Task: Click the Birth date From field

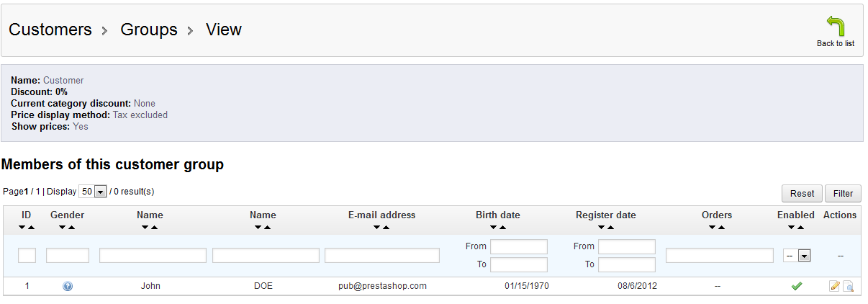Action: (518, 247)
